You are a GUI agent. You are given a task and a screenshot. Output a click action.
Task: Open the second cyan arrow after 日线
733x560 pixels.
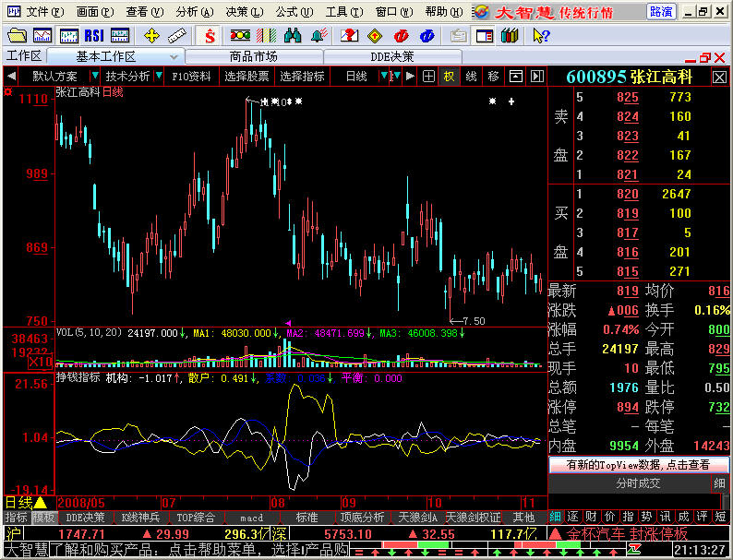396,76
